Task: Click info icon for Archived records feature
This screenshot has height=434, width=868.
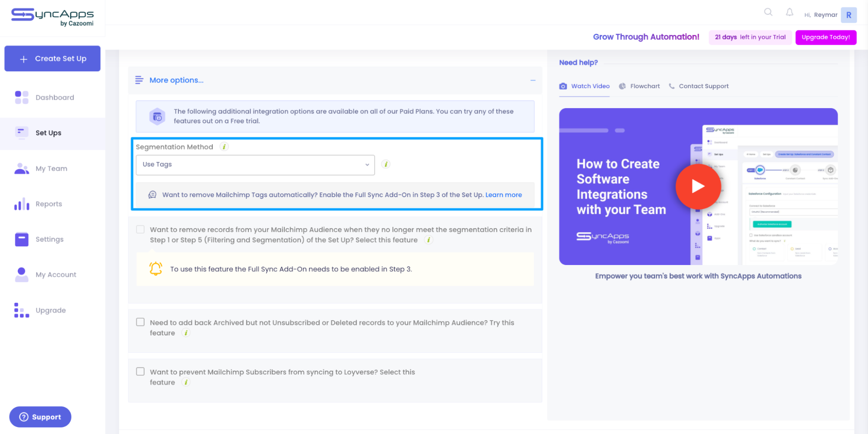Action: pyautogui.click(x=186, y=333)
